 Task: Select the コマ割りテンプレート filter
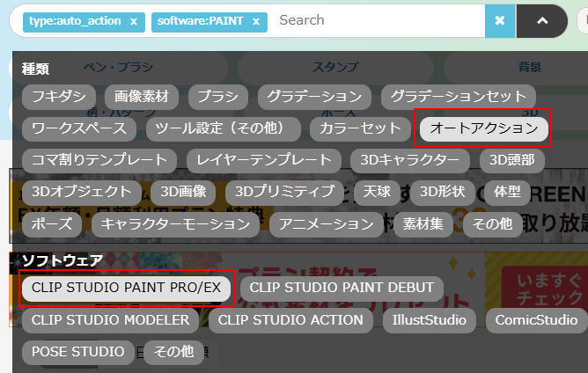[x=99, y=160]
